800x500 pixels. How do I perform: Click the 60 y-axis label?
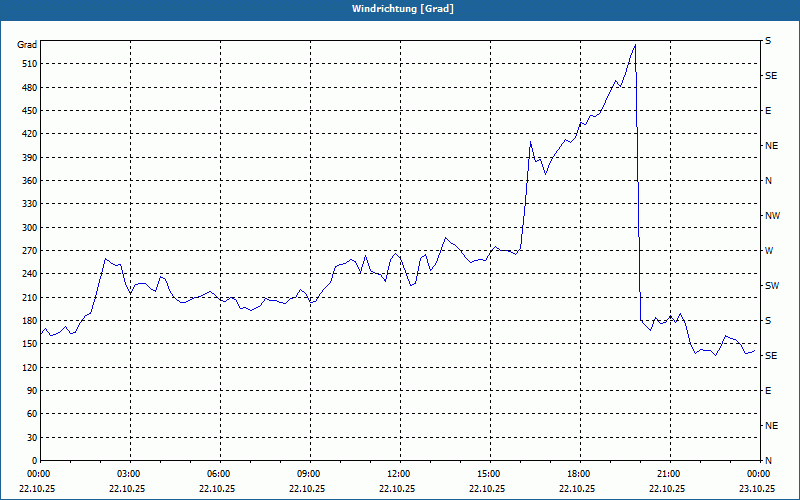pos(32,414)
